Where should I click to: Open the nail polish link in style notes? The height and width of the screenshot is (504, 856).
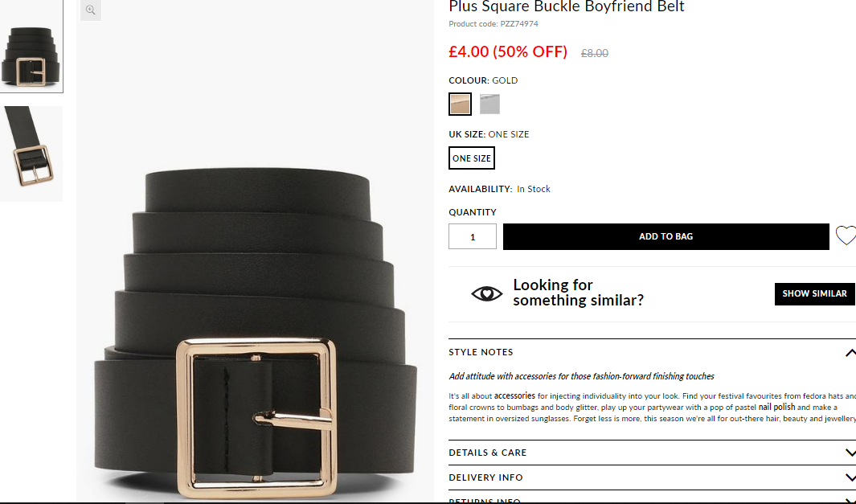click(x=776, y=407)
